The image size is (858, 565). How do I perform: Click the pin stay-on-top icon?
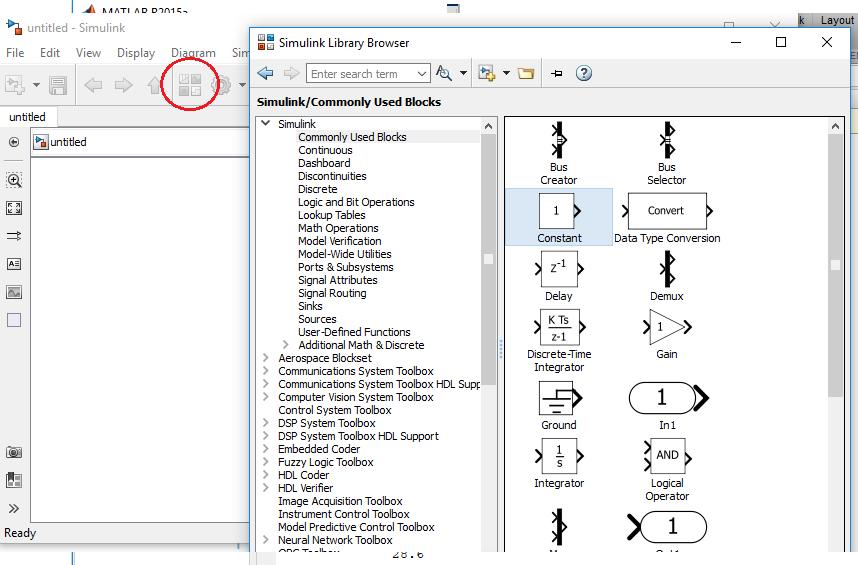556,73
